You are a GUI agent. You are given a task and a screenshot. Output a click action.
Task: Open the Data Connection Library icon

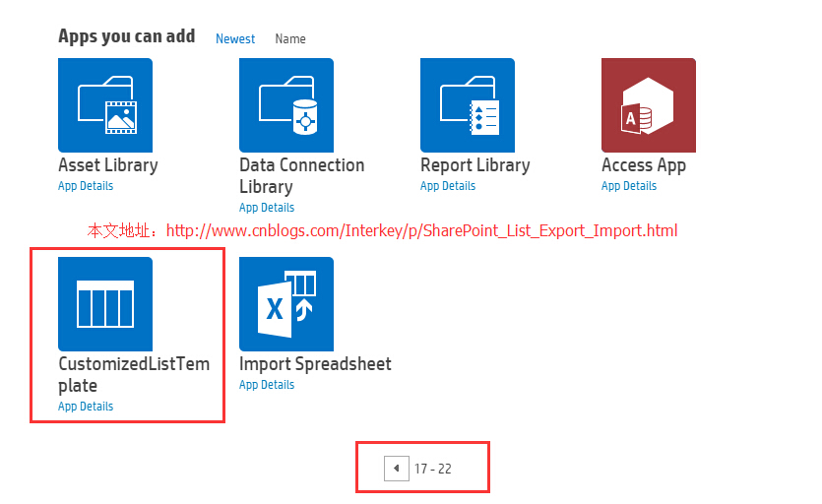286,105
